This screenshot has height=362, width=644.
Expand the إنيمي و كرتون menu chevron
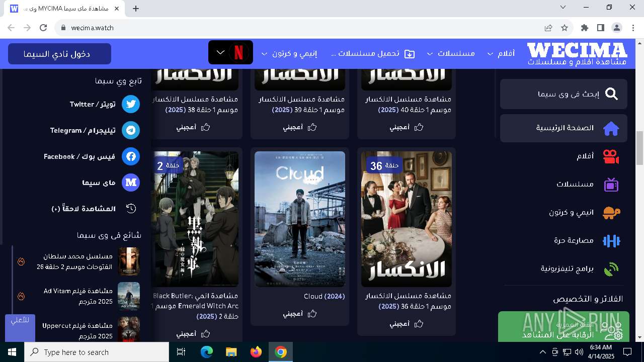click(265, 54)
